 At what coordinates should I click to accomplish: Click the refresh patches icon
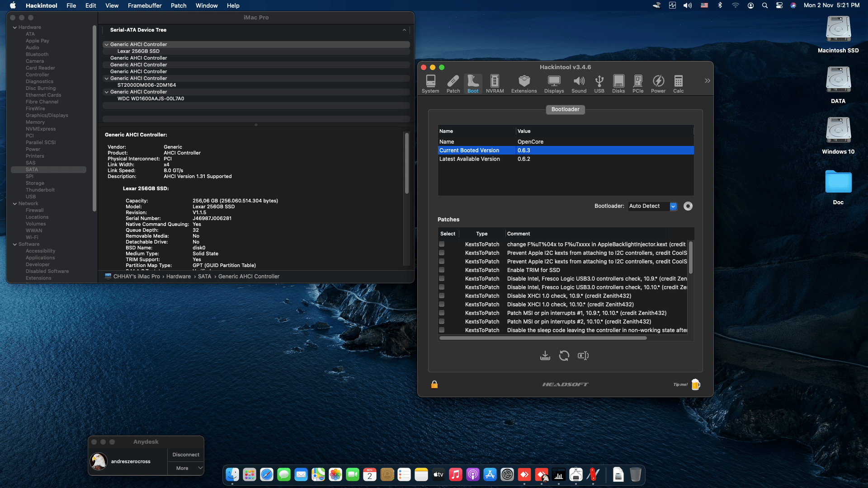point(564,356)
